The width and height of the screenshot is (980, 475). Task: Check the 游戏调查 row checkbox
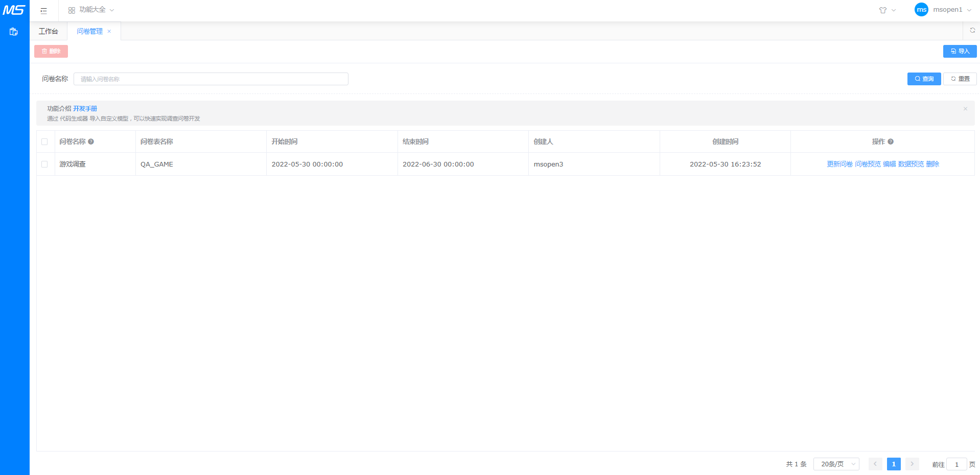coord(44,164)
